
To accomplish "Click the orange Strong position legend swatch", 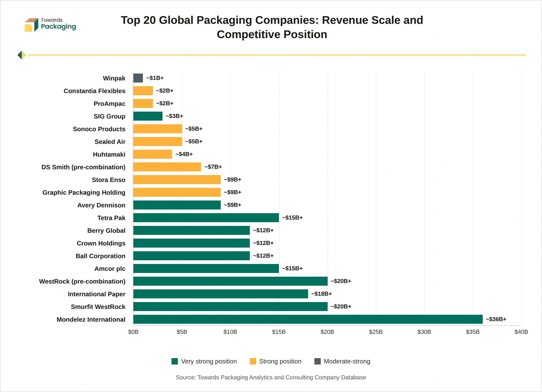I will (x=253, y=361).
